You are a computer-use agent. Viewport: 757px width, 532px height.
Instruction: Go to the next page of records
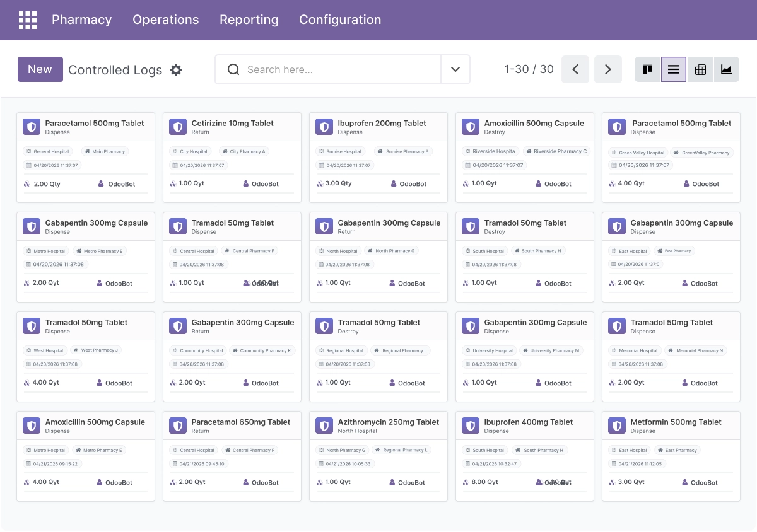[608, 69]
